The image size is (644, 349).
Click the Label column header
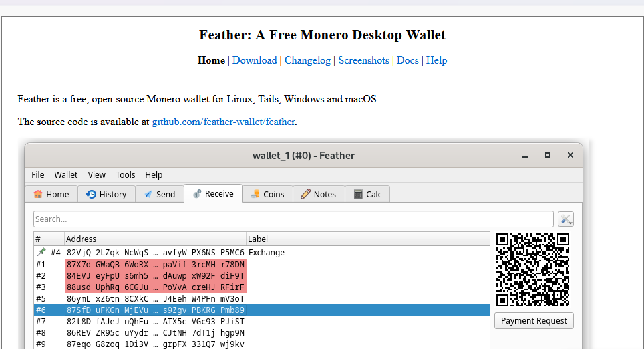(x=367, y=239)
